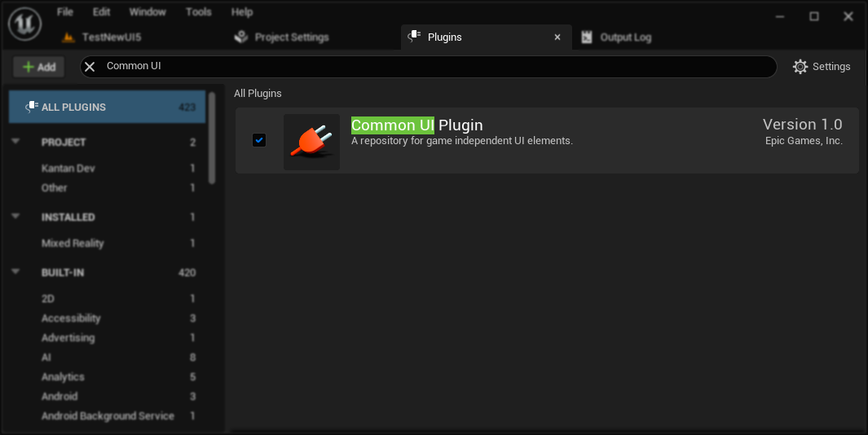The width and height of the screenshot is (868, 435).
Task: Click the Plugins tab plug icon
Action: tap(415, 37)
